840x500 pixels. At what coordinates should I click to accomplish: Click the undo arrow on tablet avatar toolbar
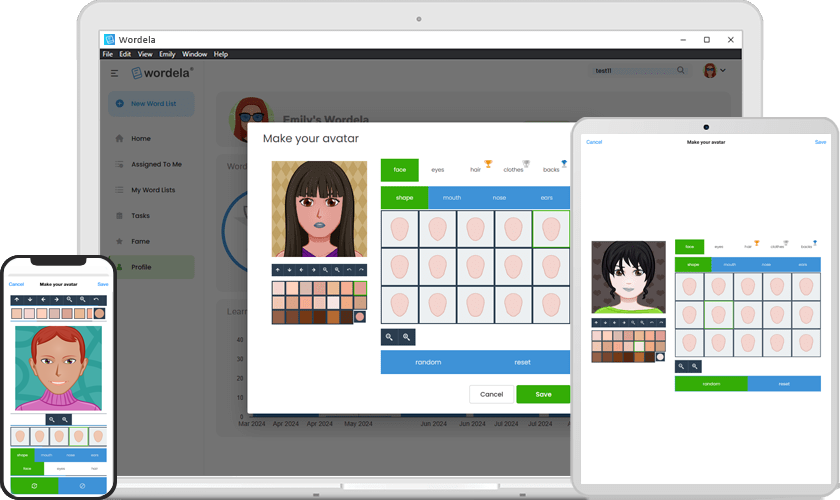pyautogui.click(x=652, y=323)
